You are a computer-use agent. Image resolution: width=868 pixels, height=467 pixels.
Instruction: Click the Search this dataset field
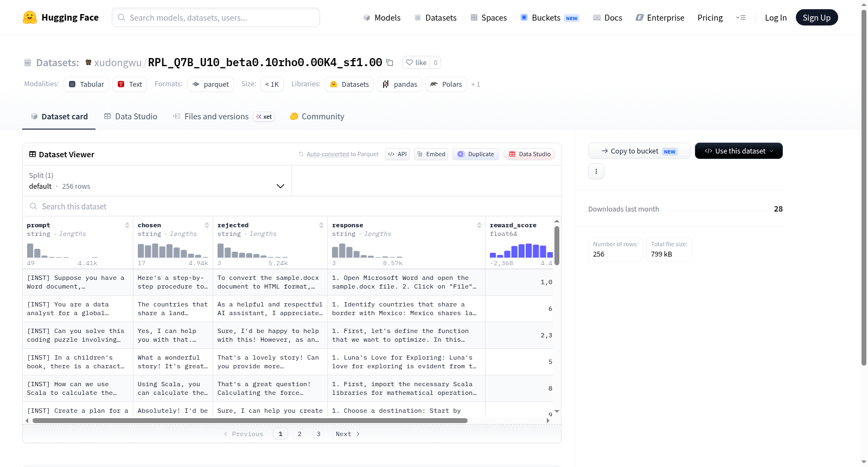click(292, 206)
